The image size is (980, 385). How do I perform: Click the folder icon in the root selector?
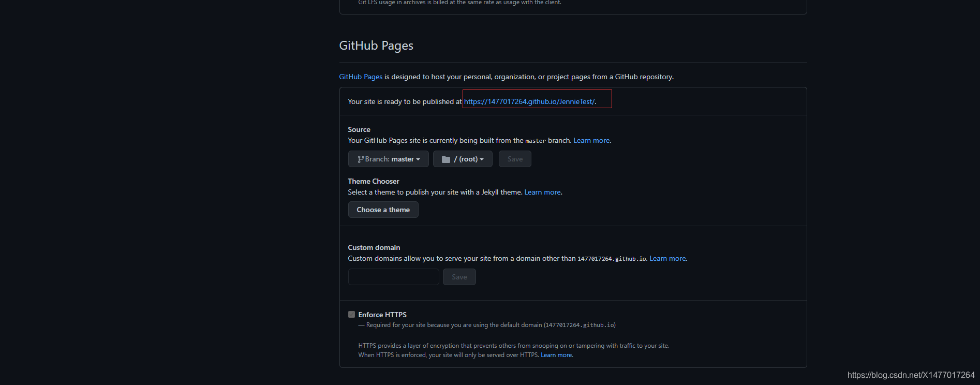[446, 159]
